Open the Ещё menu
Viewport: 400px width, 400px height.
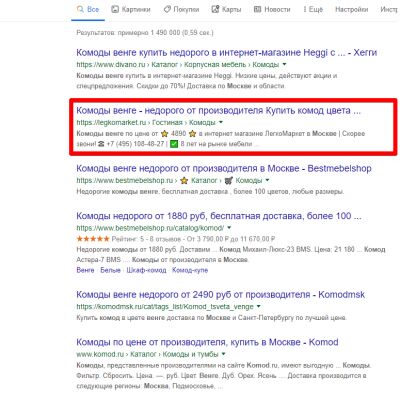pyautogui.click(x=313, y=10)
